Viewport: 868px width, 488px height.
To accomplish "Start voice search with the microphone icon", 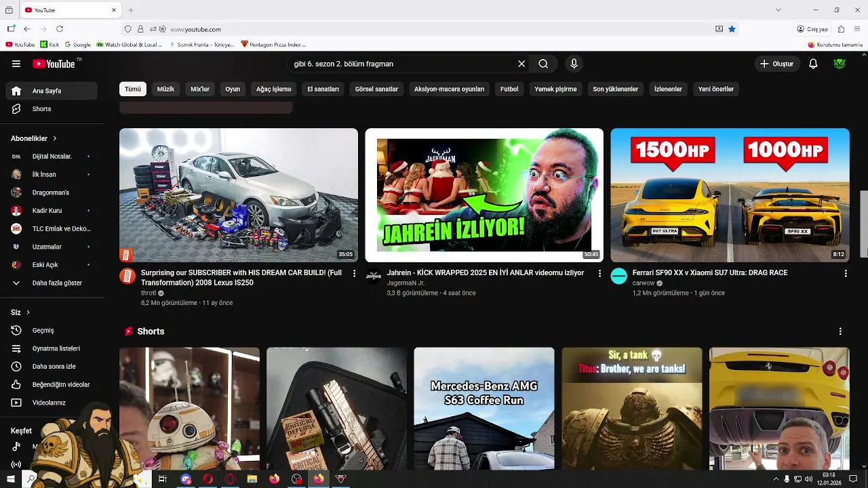I will (574, 64).
